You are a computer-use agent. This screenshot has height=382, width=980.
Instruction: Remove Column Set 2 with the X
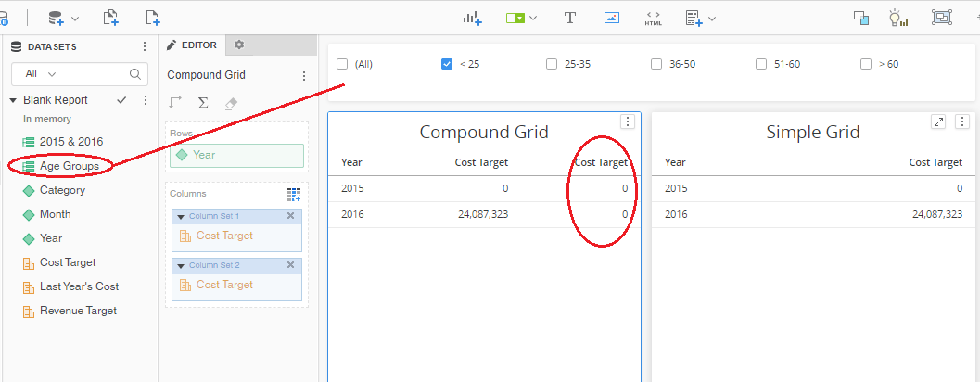290,265
